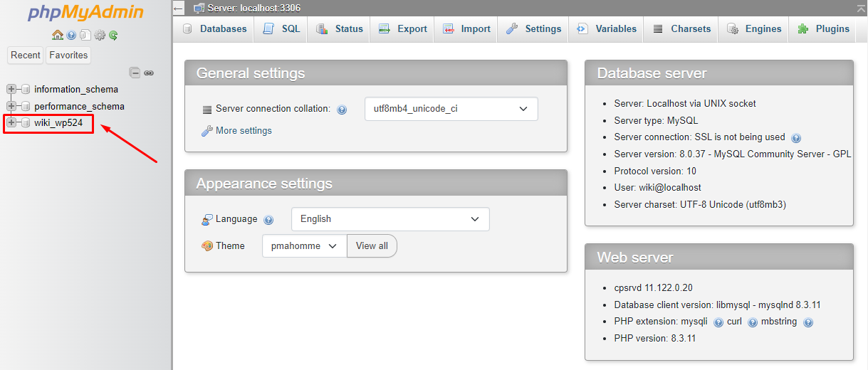
Task: Select performance_schema database name
Action: pyautogui.click(x=79, y=107)
